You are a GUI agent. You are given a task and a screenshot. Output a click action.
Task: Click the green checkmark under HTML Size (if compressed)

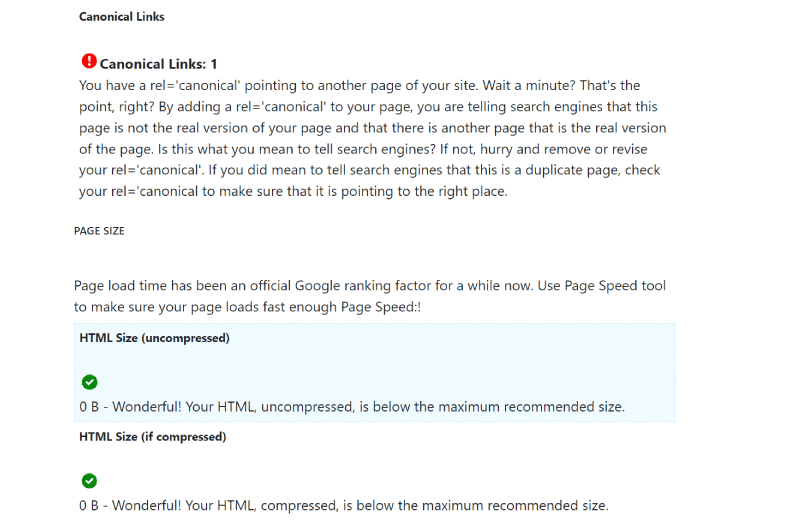89,481
